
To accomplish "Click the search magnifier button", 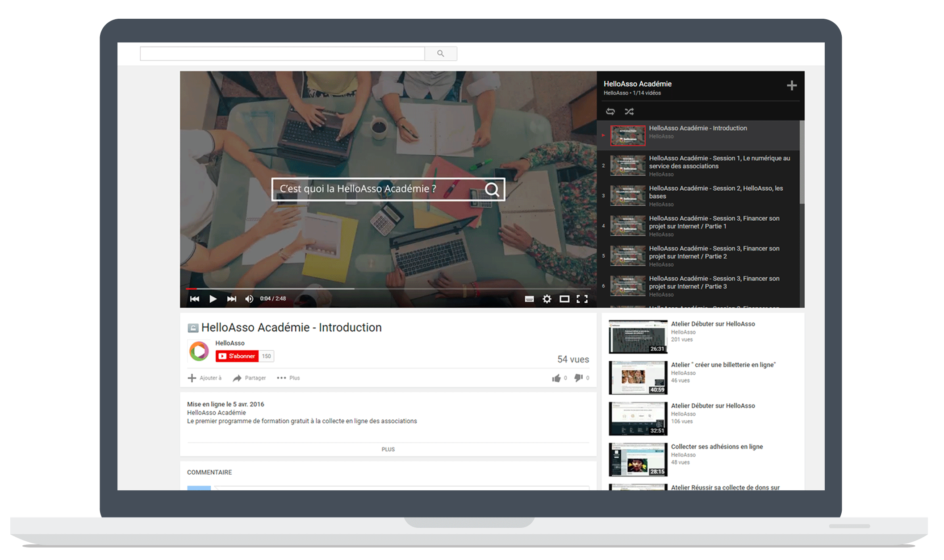I will (x=441, y=54).
